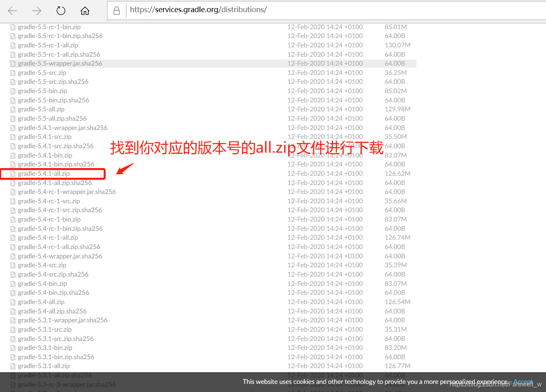This screenshot has width=546, height=392.
Task: Download gradle-5.3.1-src.zip
Action: pyautogui.click(x=45, y=330)
